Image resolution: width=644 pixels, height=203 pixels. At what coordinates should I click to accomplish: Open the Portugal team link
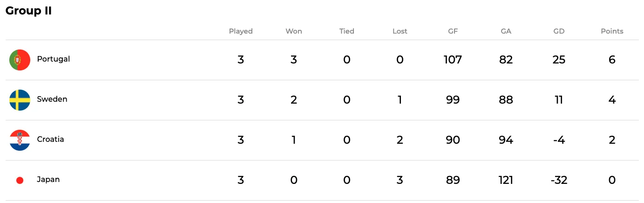tap(54, 59)
